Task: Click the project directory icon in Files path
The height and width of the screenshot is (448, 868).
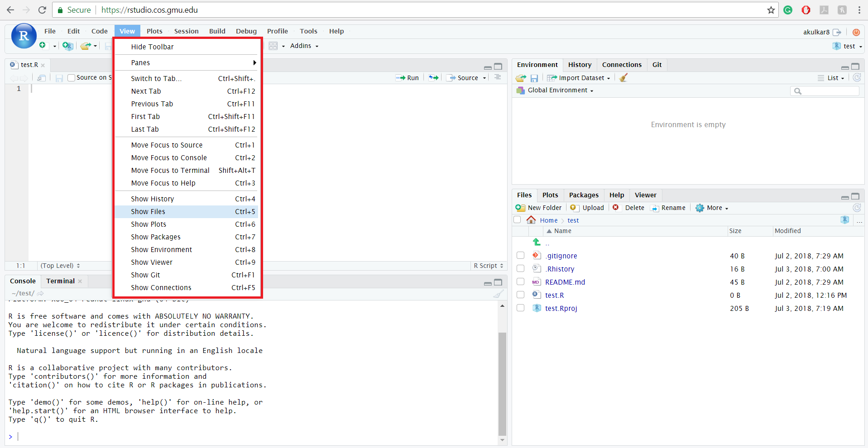Action: click(845, 220)
